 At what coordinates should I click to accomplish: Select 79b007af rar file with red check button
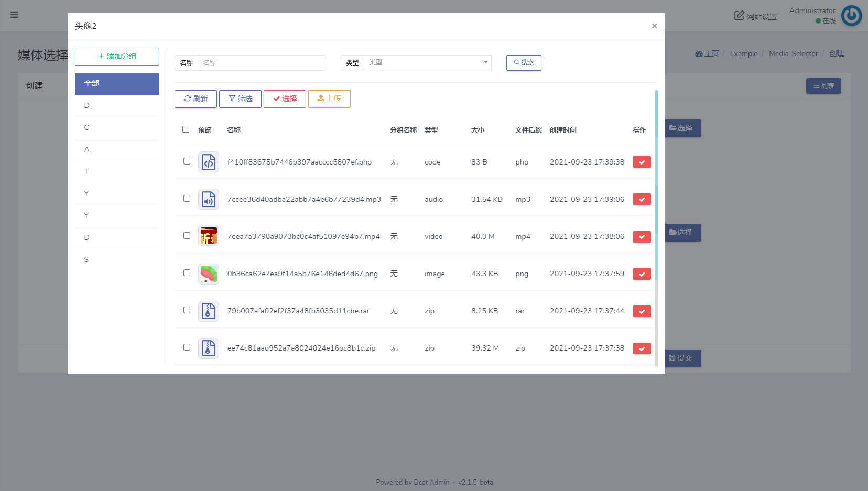[x=642, y=311]
